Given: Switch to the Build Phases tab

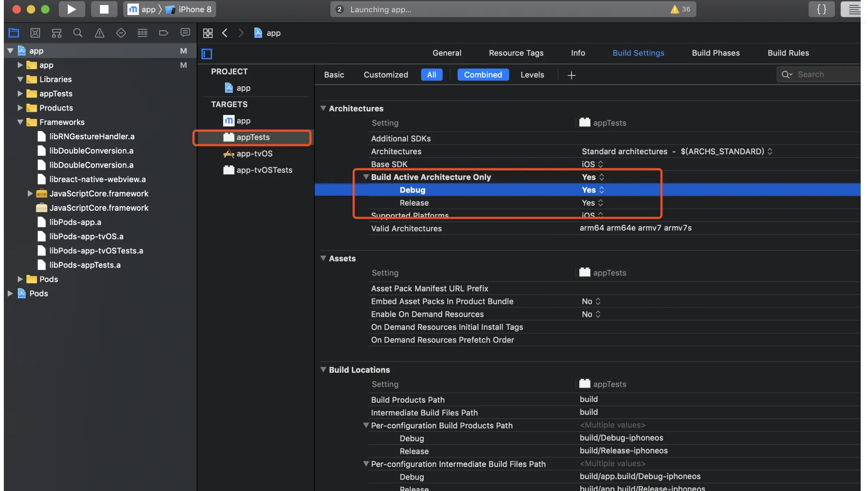Looking at the screenshot, I should click(x=716, y=53).
